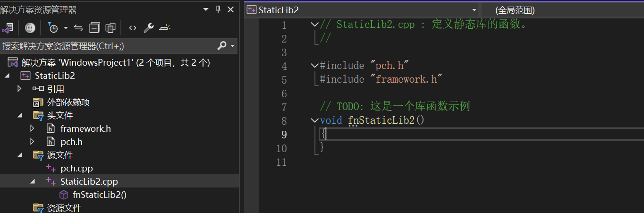Click the solution and folder view switch icon
The height and width of the screenshot is (213, 644).
[7, 28]
